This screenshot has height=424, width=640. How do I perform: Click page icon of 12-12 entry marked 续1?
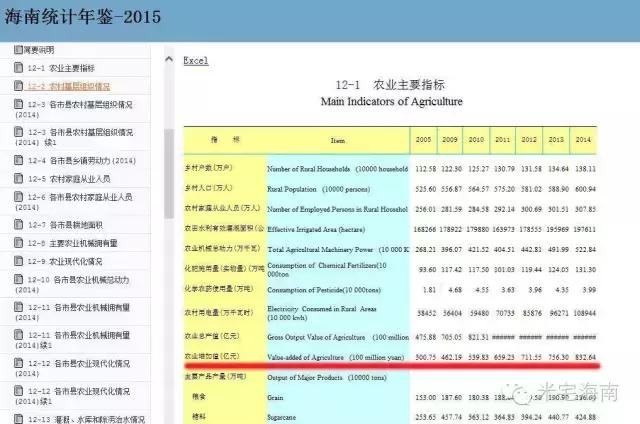[18, 391]
